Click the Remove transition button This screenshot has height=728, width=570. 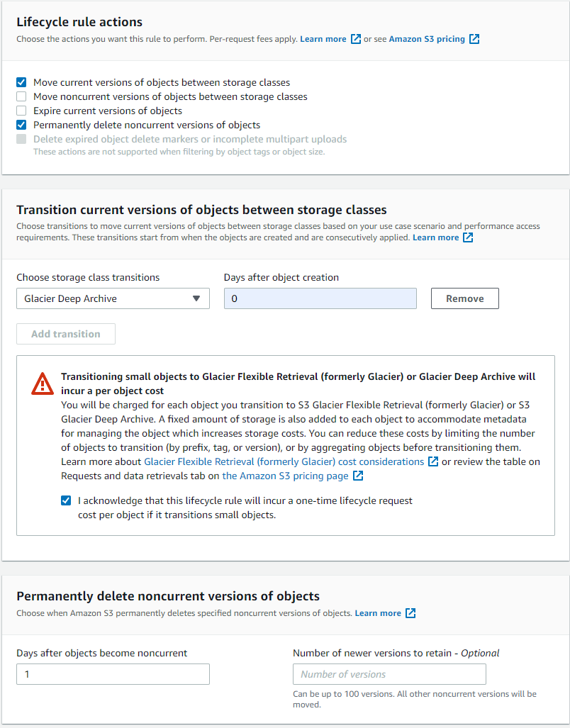(x=464, y=298)
